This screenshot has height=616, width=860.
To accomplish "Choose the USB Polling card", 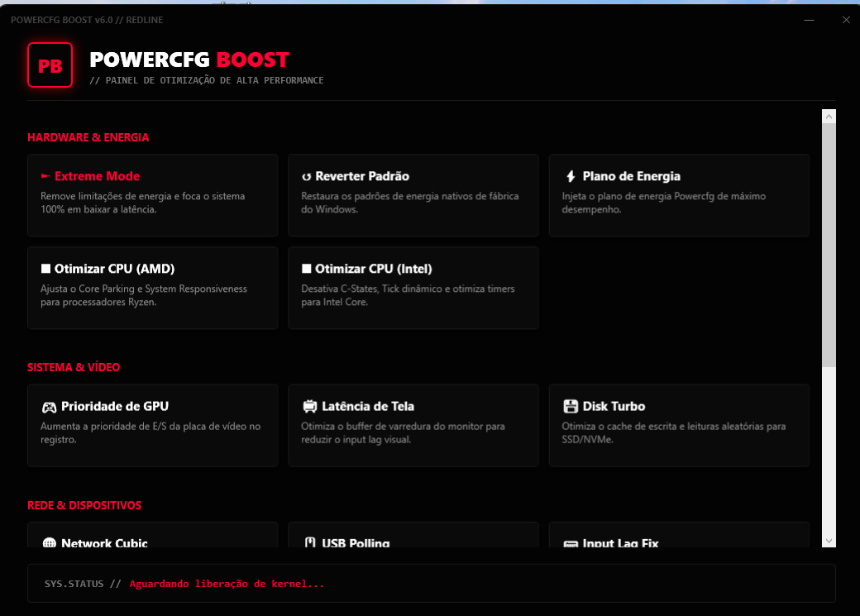I will coord(413,535).
